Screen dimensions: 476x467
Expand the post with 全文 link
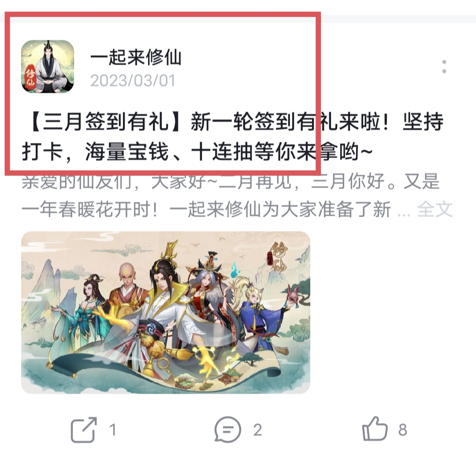(x=435, y=209)
